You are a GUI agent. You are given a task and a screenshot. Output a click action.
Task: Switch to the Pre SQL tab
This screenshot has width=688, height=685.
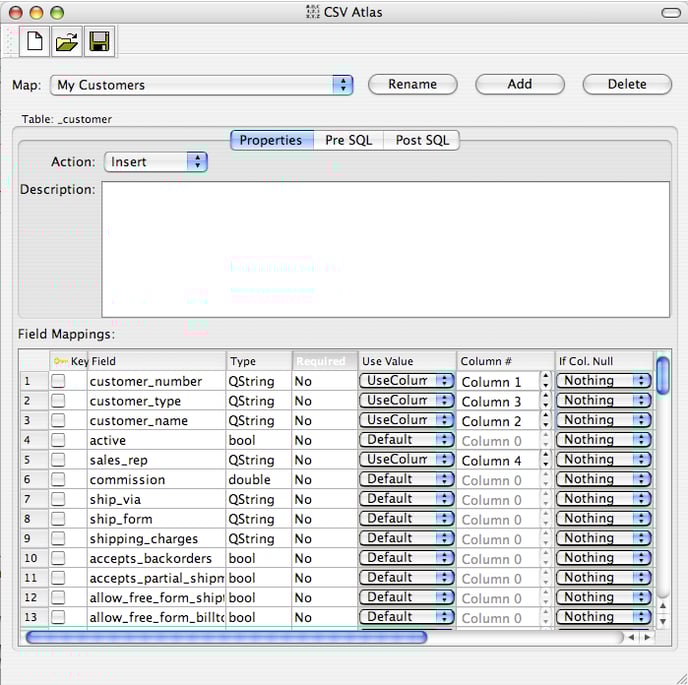coord(348,140)
